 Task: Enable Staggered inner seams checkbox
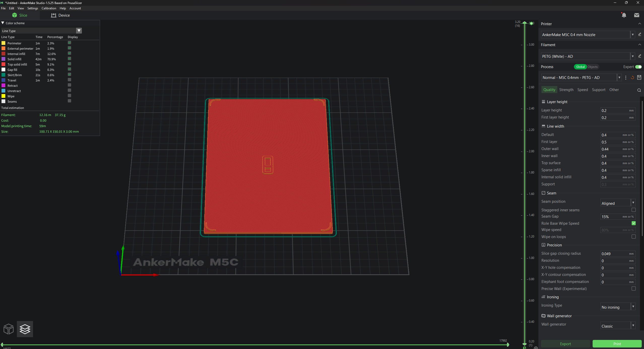click(x=633, y=210)
